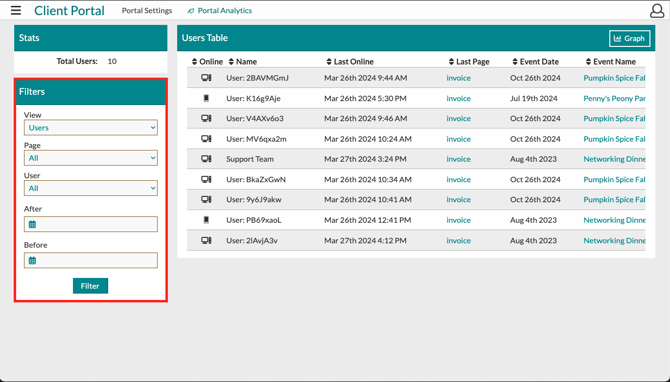Open invoice link for User: K16g9Aje

(458, 98)
